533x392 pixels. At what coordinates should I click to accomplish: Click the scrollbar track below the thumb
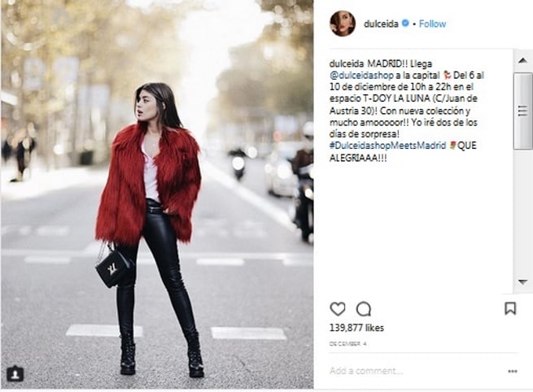point(522,211)
